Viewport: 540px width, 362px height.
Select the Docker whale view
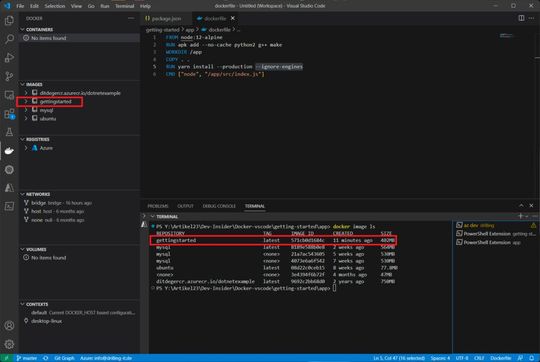tap(9, 151)
